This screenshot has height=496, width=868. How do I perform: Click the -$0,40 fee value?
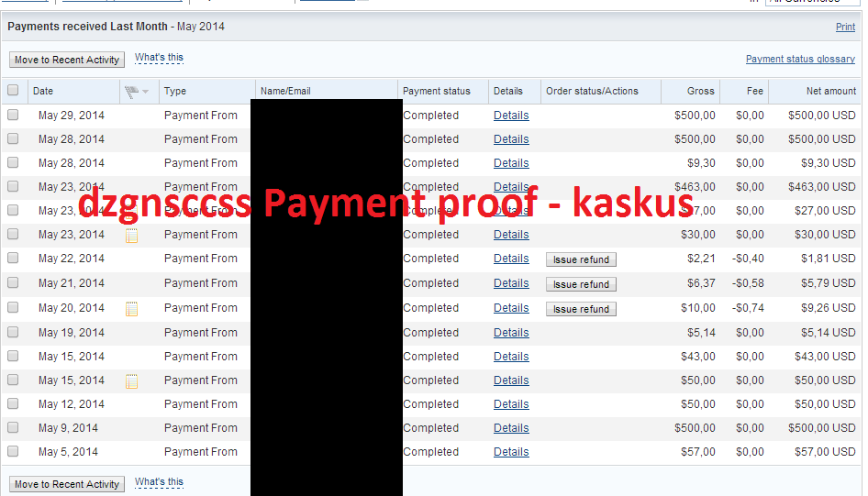748,259
